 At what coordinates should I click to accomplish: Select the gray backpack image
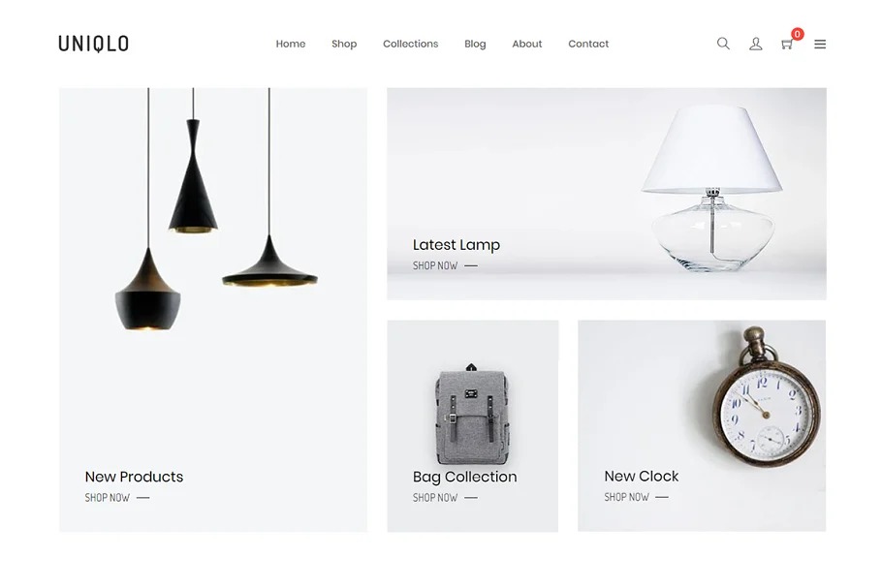coord(471,415)
